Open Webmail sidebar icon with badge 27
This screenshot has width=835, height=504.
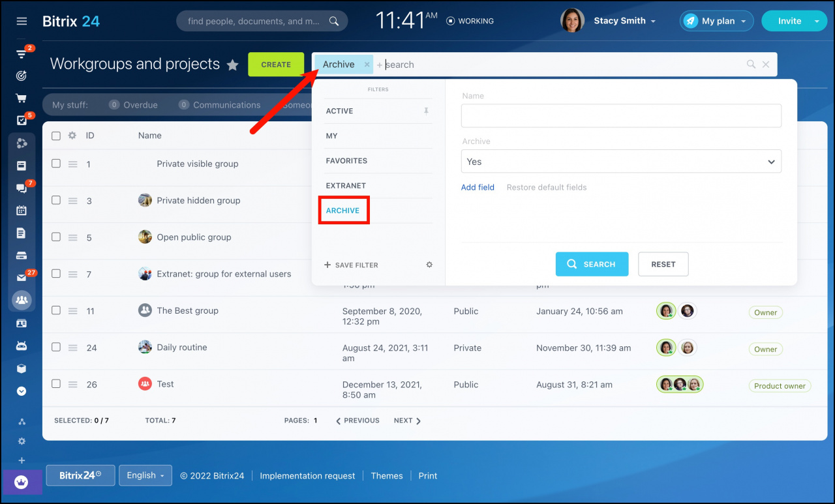click(x=22, y=278)
